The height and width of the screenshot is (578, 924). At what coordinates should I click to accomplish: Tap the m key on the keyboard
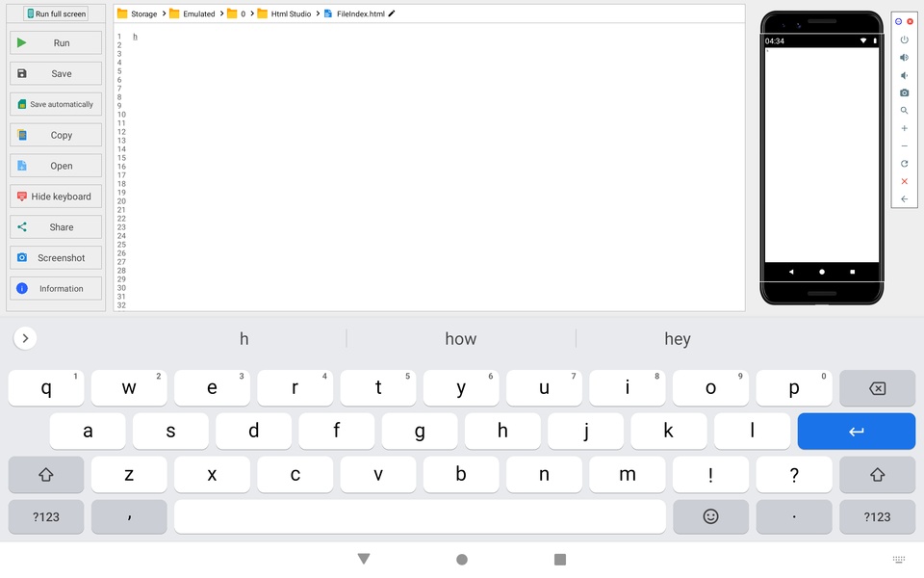click(628, 474)
